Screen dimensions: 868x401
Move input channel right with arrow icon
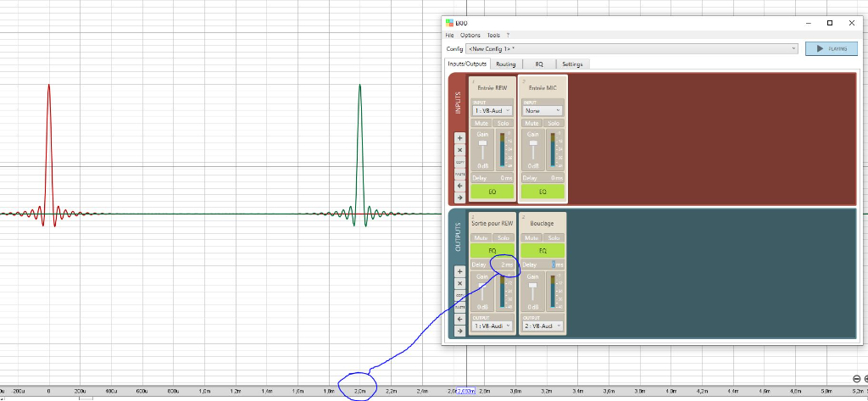tap(460, 198)
